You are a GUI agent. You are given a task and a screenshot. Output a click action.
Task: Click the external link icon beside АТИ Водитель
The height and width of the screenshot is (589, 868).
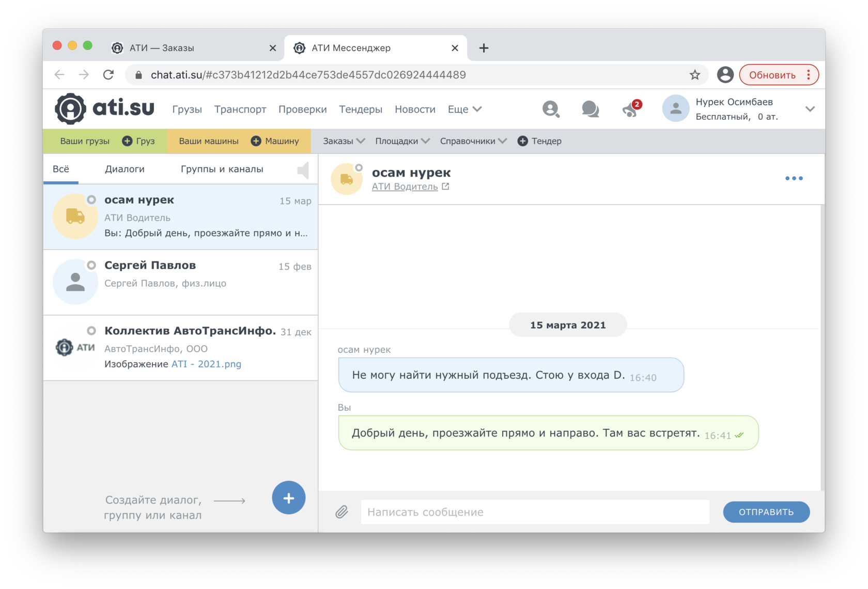click(x=445, y=187)
